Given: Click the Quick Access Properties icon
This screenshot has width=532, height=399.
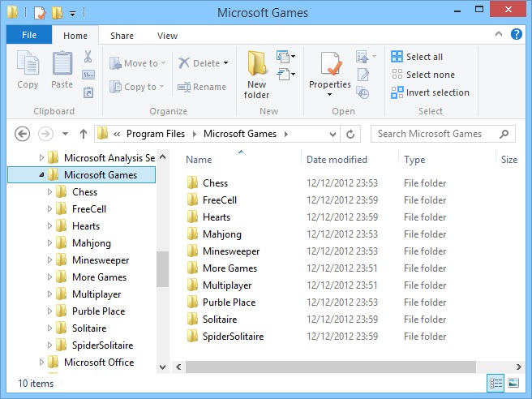Looking at the screenshot, I should (40, 13).
